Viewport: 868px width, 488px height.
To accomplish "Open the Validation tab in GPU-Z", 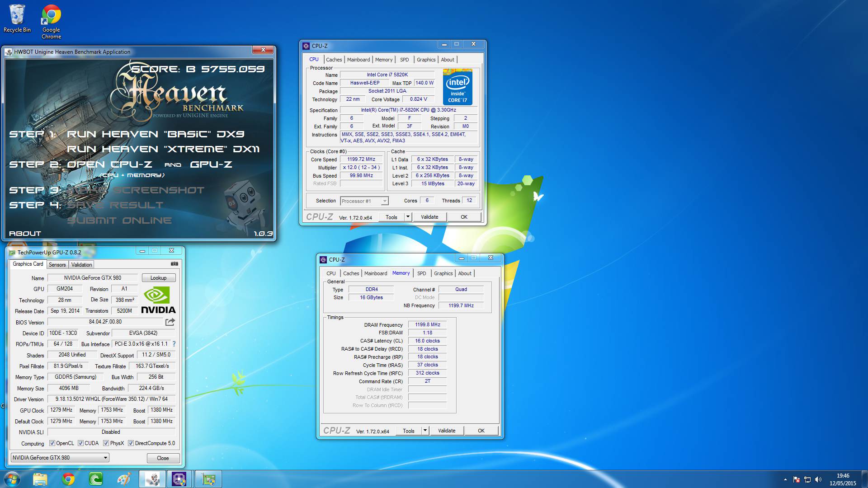I will click(81, 265).
